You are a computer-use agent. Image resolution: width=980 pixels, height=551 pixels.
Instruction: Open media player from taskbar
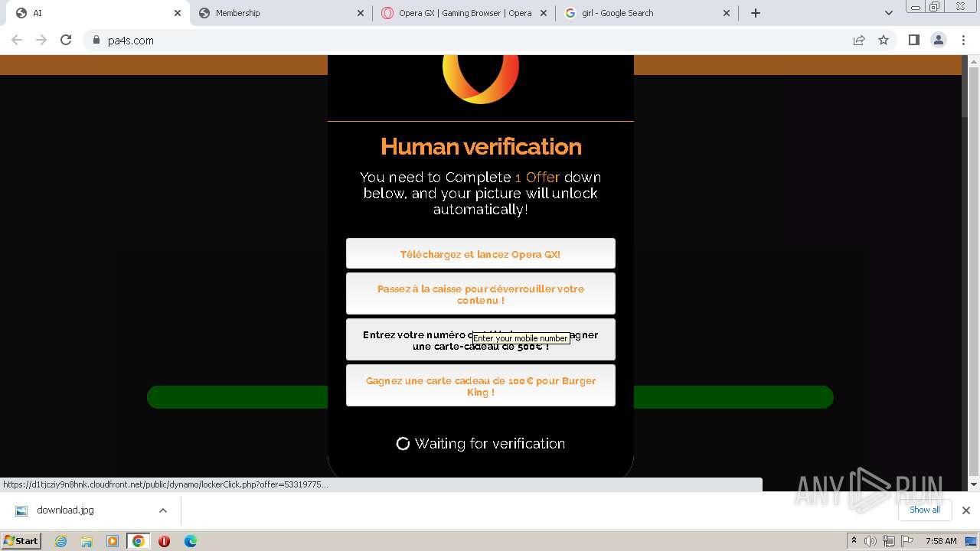(113, 541)
